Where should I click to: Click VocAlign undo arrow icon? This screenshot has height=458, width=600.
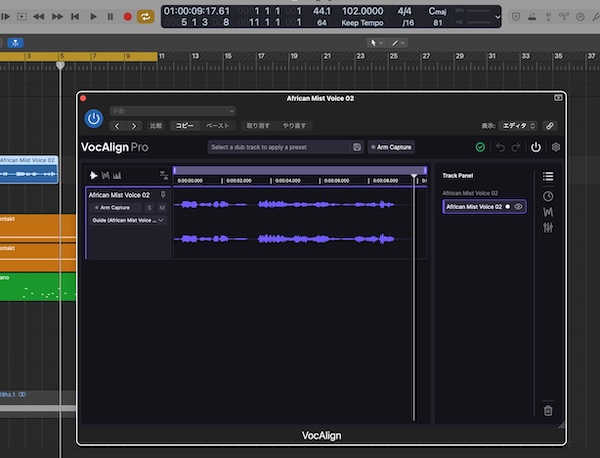point(500,147)
